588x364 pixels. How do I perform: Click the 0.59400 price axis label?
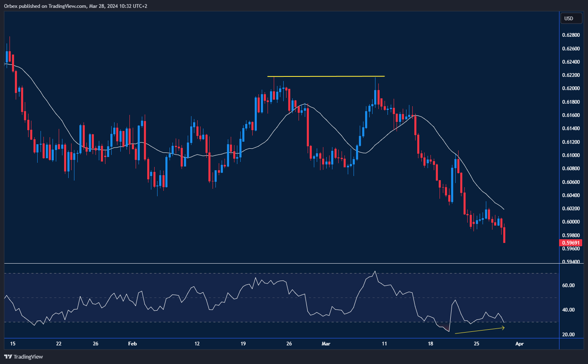click(x=571, y=262)
